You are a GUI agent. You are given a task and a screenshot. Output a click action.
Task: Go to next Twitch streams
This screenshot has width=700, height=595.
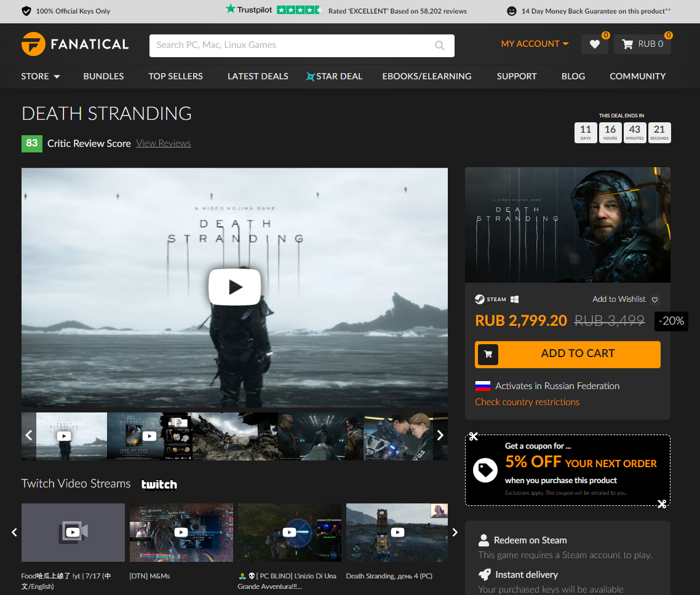pos(455,532)
